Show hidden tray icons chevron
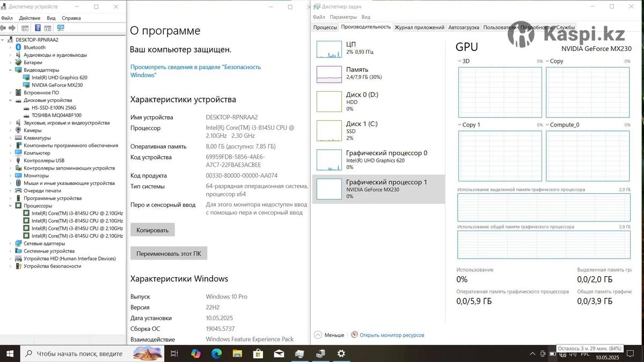This screenshot has height=362, width=644. pyautogui.click(x=532, y=354)
